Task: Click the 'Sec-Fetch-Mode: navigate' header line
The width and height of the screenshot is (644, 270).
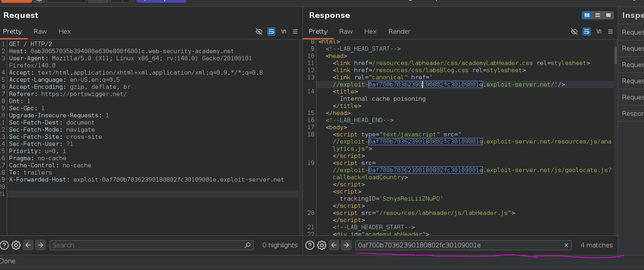Action: [52, 130]
